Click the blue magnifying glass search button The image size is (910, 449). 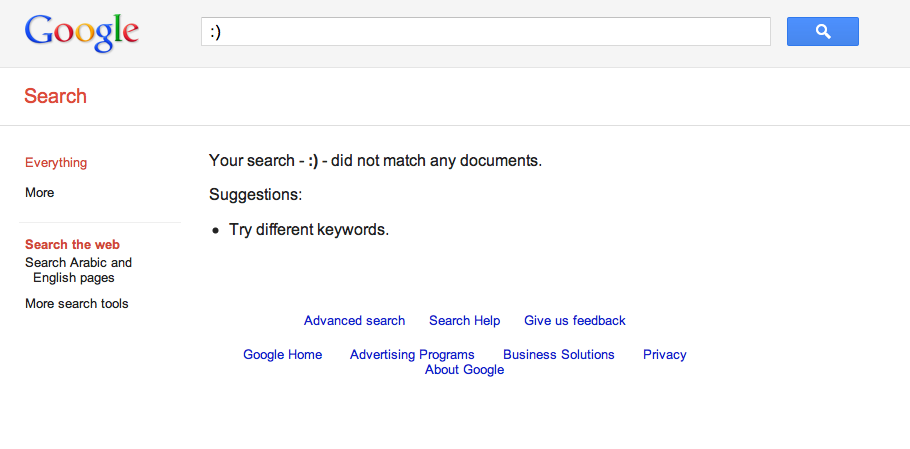pyautogui.click(x=822, y=31)
